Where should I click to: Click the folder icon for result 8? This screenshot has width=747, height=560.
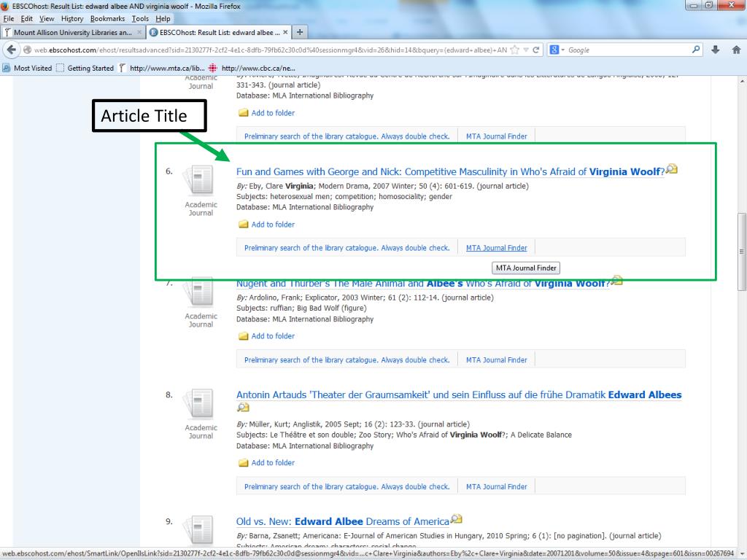pyautogui.click(x=243, y=463)
